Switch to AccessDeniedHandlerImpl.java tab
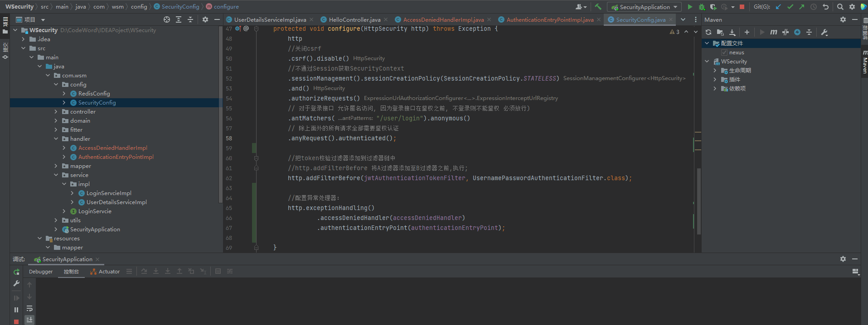The height and width of the screenshot is (325, 868). point(443,20)
